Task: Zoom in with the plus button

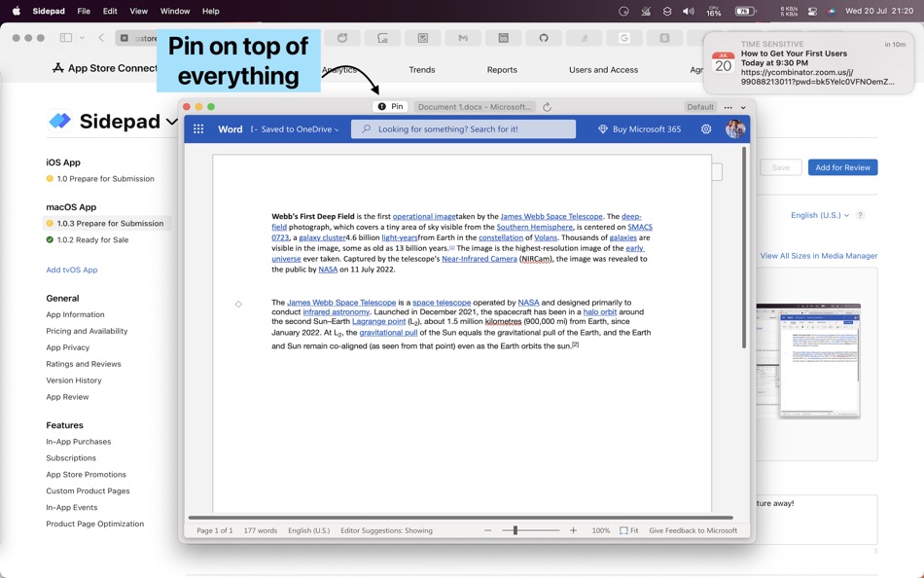Action: (x=574, y=530)
